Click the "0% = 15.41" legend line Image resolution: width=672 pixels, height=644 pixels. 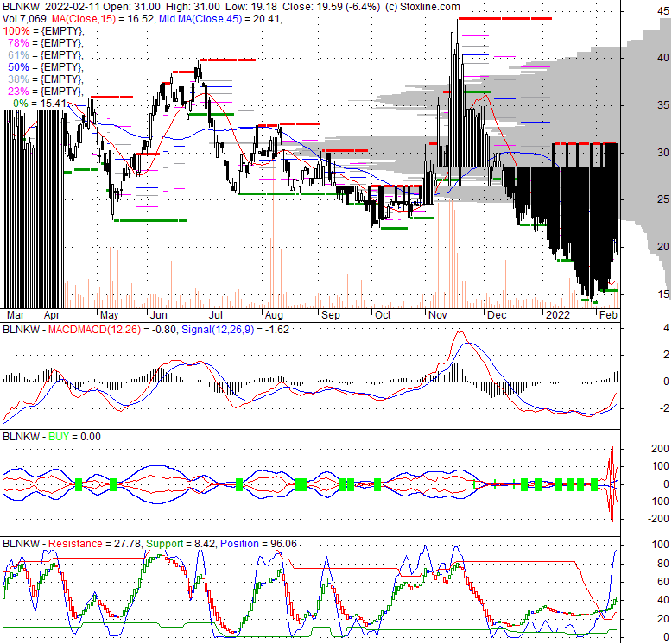point(40,104)
